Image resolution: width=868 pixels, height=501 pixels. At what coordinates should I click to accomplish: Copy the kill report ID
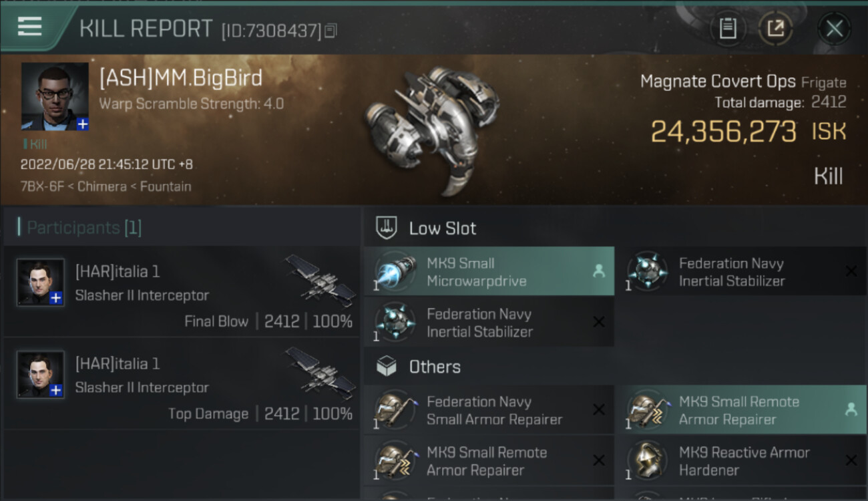tap(331, 30)
